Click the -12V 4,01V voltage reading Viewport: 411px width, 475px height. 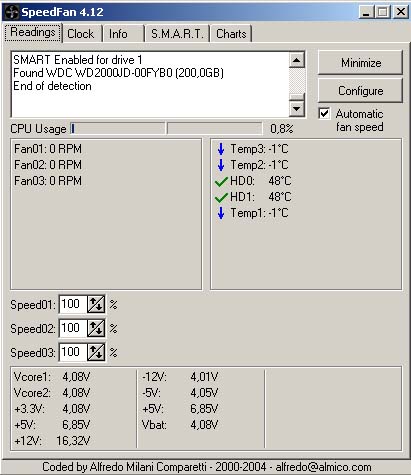pos(180,377)
